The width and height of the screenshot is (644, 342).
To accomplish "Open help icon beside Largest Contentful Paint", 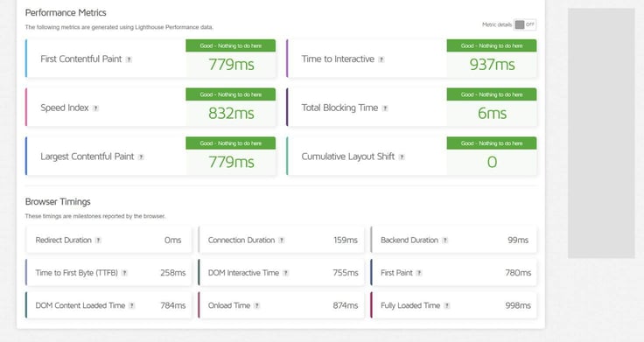I will click(x=141, y=157).
